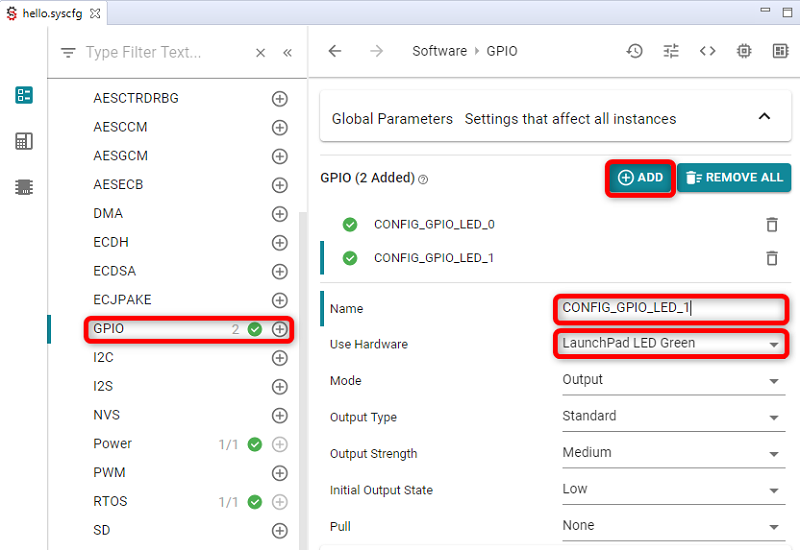Image resolution: width=800 pixels, height=550 pixels.
Task: Delete CONFIG_GPIO_LED_0 with its trash icon
Action: 772,225
